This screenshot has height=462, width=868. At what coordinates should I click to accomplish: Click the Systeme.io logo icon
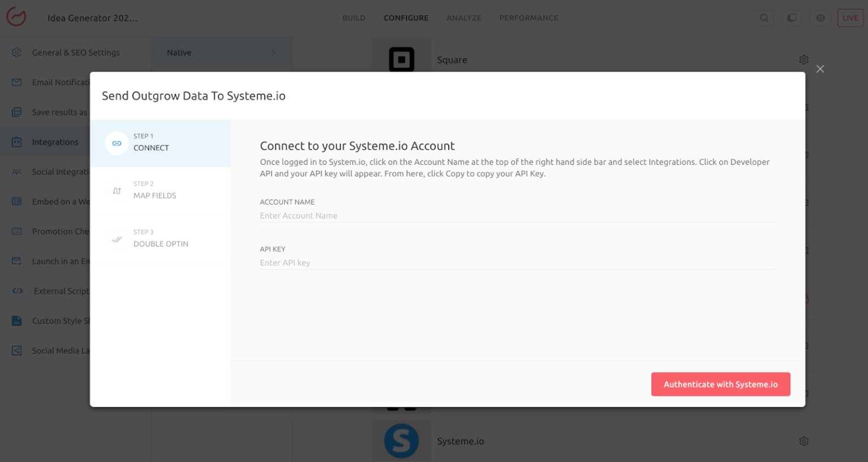(x=401, y=441)
